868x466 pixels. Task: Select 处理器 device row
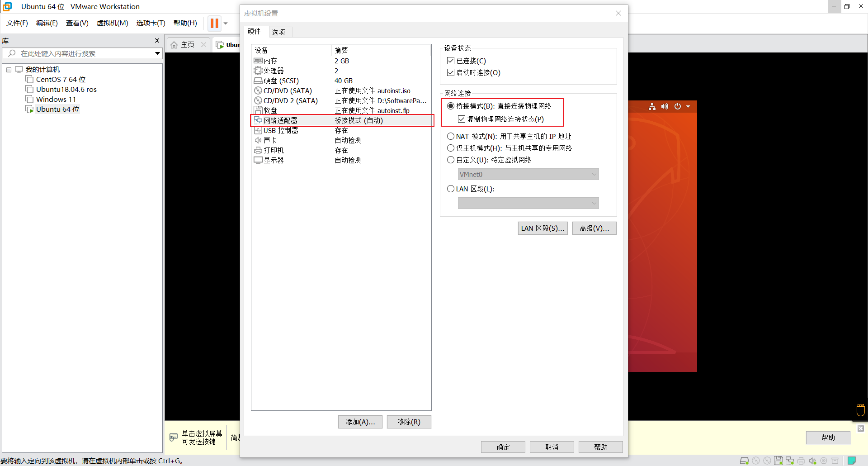click(x=341, y=71)
